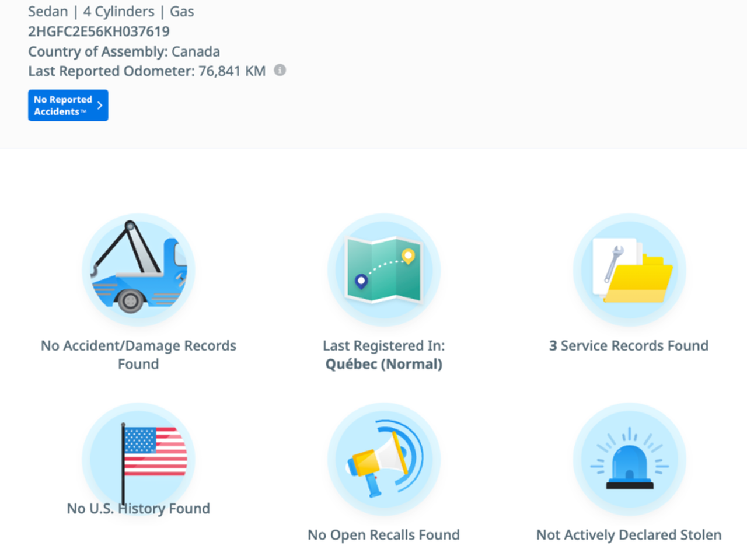Select the VIN 2HGFC2E56KH037619 text
This screenshot has height=560, width=747.
point(99,32)
